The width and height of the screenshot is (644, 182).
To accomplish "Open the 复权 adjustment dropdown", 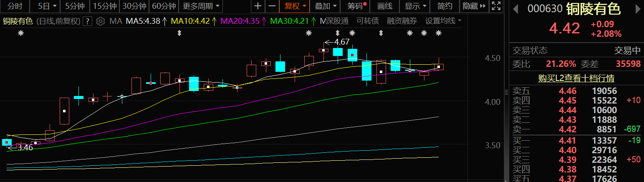I will coord(295,6).
